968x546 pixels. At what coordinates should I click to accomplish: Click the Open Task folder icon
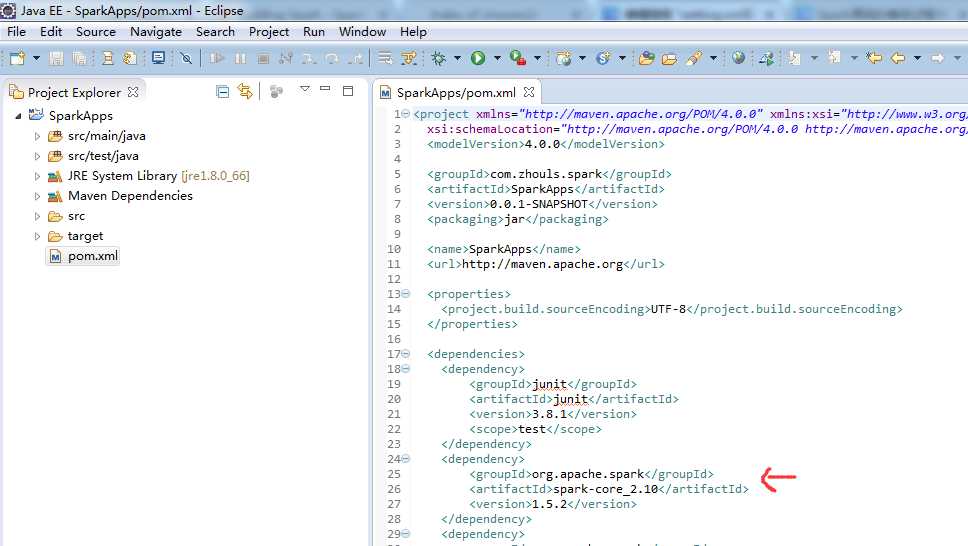(669, 58)
